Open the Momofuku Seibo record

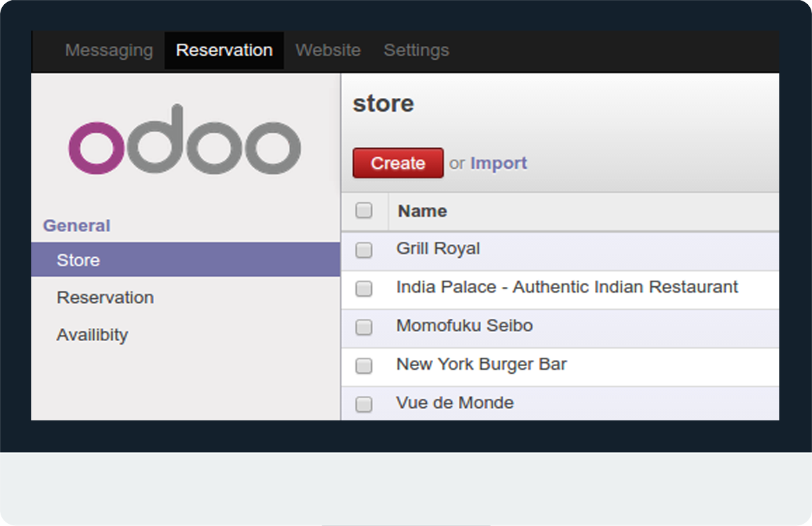(464, 326)
